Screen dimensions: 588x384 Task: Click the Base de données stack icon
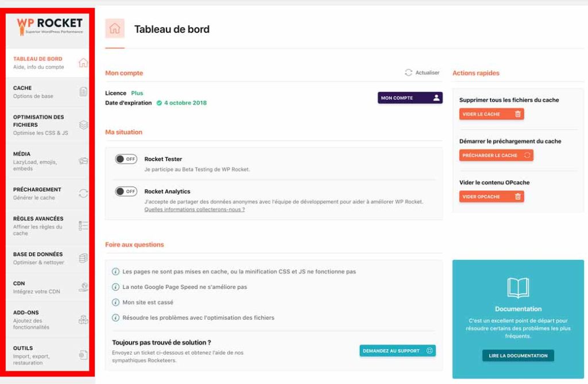click(83, 258)
